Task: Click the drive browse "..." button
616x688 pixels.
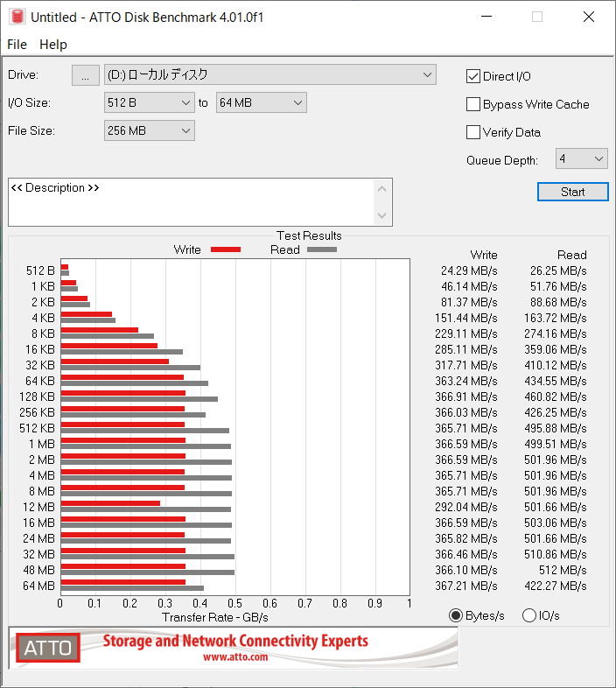Action: [x=85, y=75]
